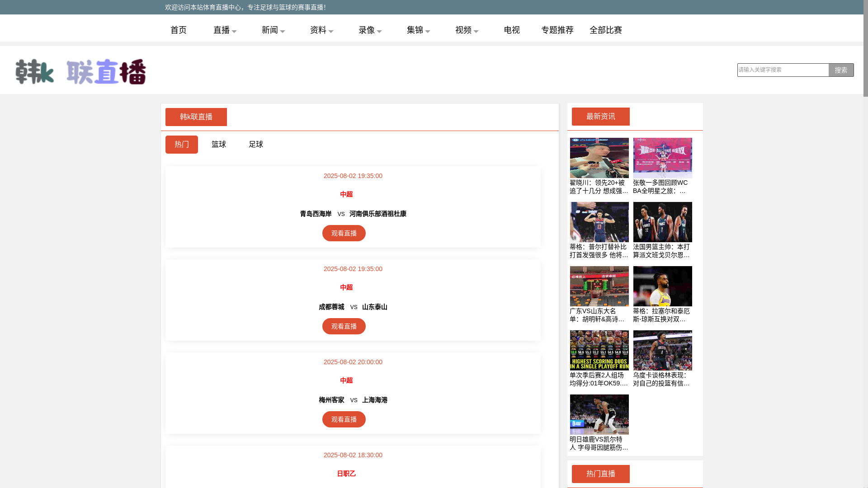868x488 pixels.
Task: Open the Lakers player 拉塞尔 thumbnail
Action: tap(663, 286)
